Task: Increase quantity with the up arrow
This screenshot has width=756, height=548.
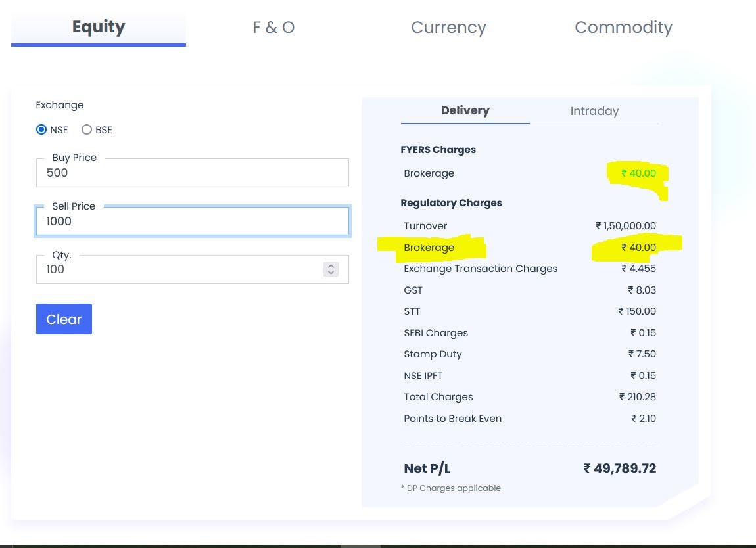Action: click(331, 266)
